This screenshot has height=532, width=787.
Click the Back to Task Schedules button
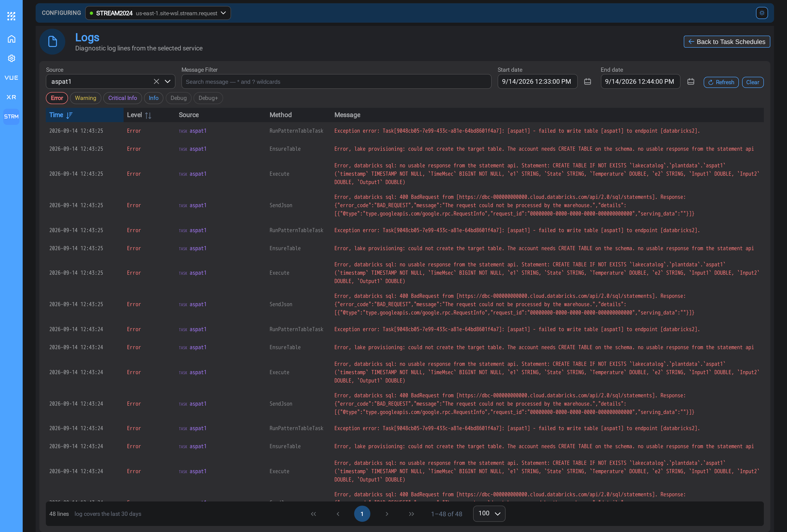pos(727,42)
